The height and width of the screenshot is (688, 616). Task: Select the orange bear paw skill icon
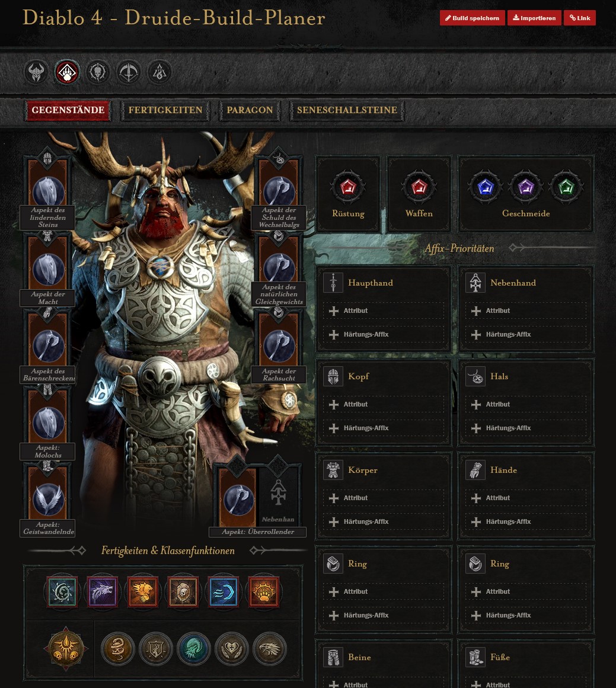pyautogui.click(x=264, y=592)
